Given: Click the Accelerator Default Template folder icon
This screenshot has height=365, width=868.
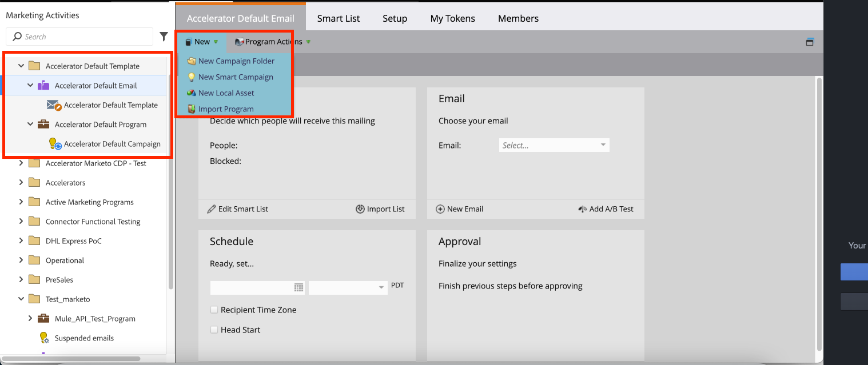Looking at the screenshot, I should click(x=34, y=66).
